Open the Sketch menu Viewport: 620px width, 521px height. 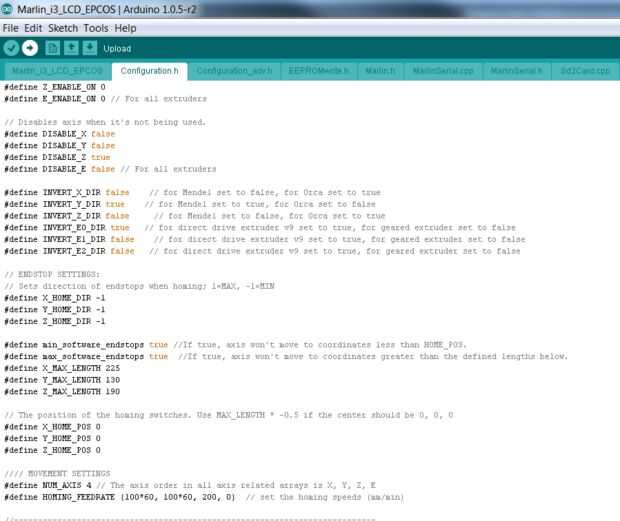[63, 28]
